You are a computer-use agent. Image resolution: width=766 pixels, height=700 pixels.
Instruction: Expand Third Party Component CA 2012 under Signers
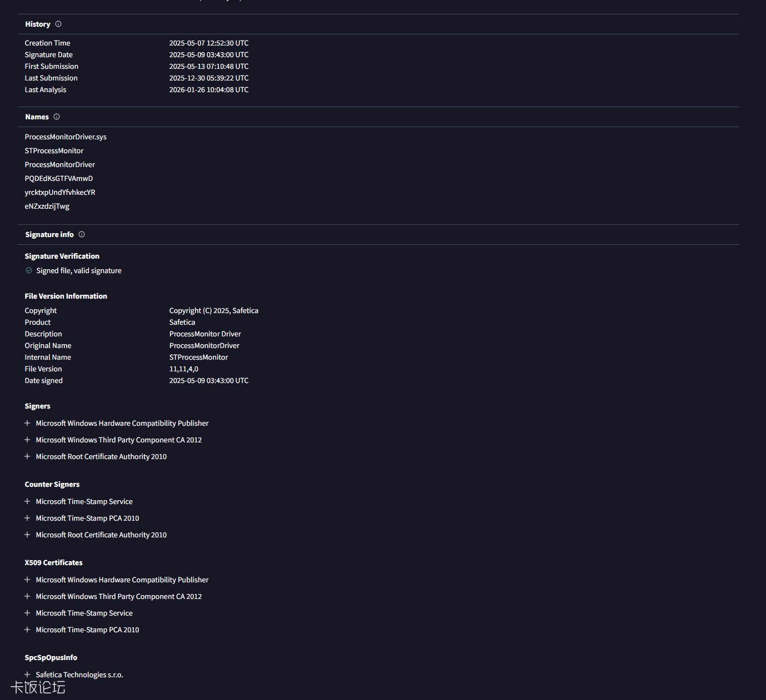(27, 440)
